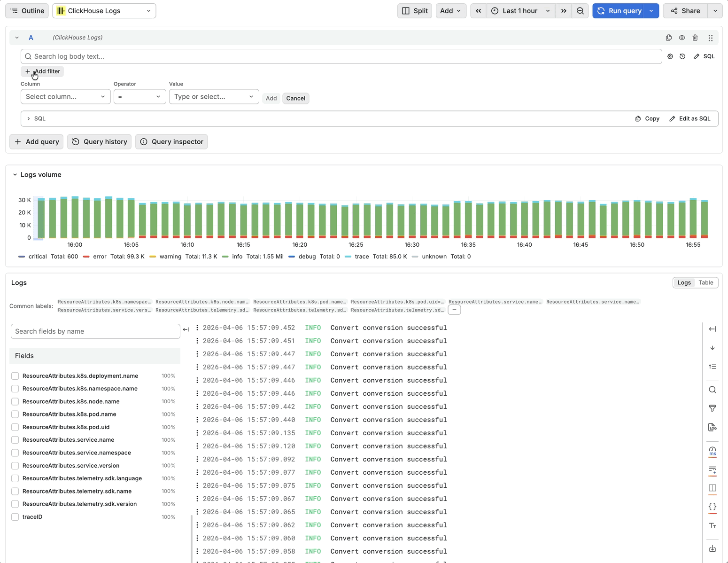Delete query A using trash icon
The width and height of the screenshot is (728, 563).
(x=695, y=38)
